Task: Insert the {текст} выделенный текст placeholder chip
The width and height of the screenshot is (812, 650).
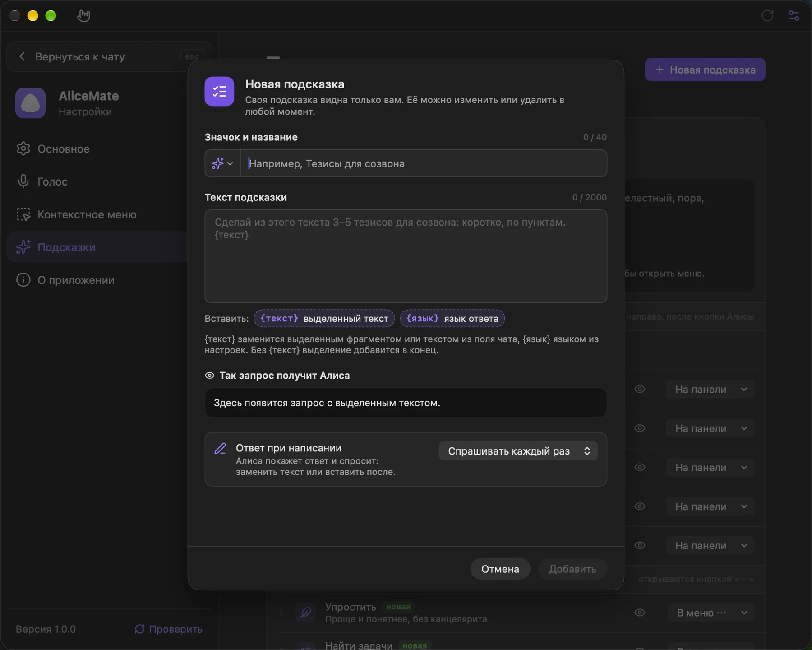Action: [324, 318]
